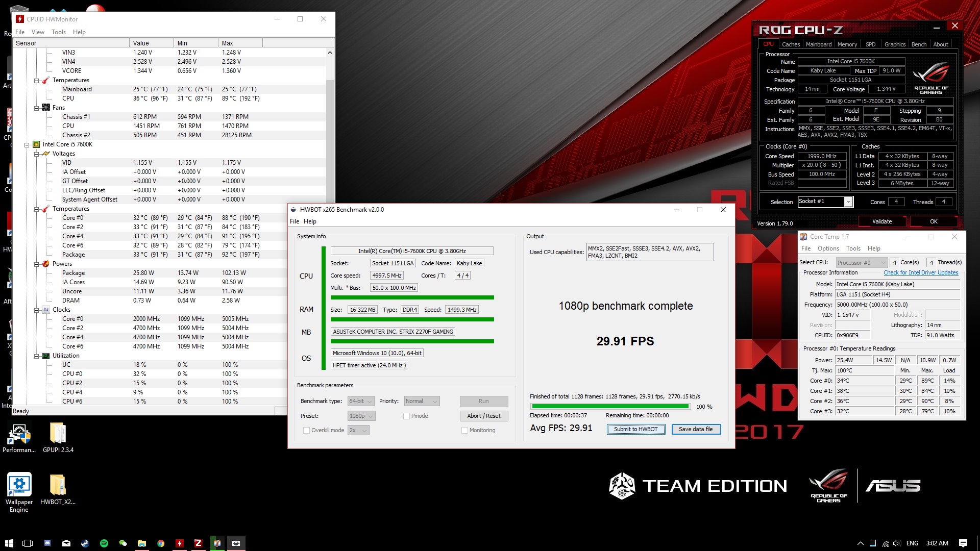Open the HWBOT_X2 folder on the desktop
980x551 pixels.
click(58, 489)
